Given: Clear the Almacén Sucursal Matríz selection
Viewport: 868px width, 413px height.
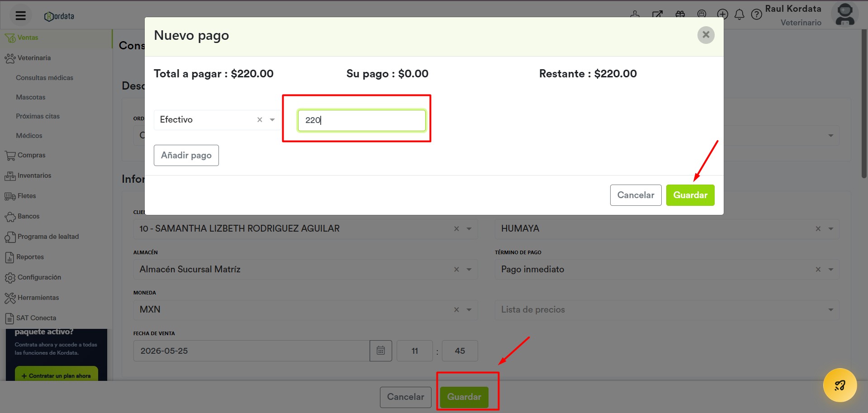Looking at the screenshot, I should (x=456, y=270).
